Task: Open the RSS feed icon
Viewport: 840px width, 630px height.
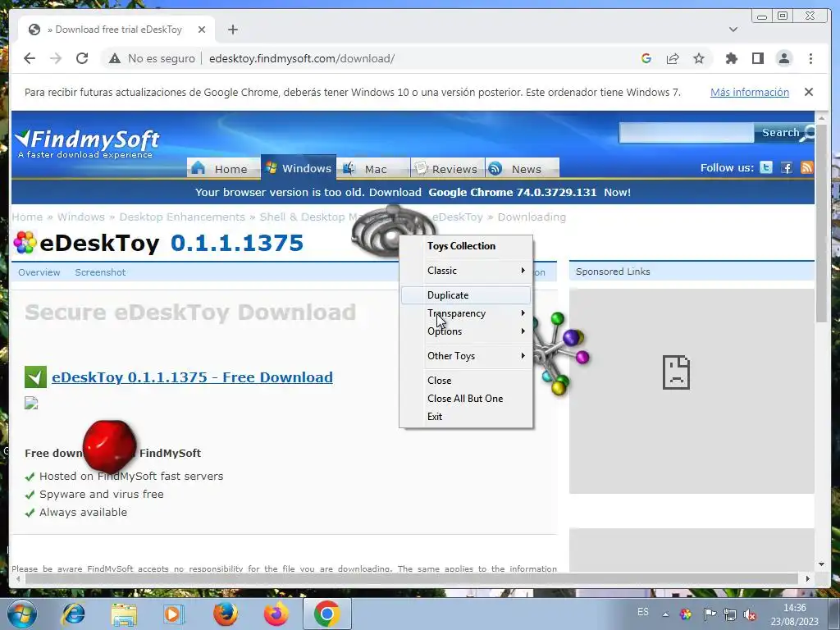Action: (x=806, y=167)
